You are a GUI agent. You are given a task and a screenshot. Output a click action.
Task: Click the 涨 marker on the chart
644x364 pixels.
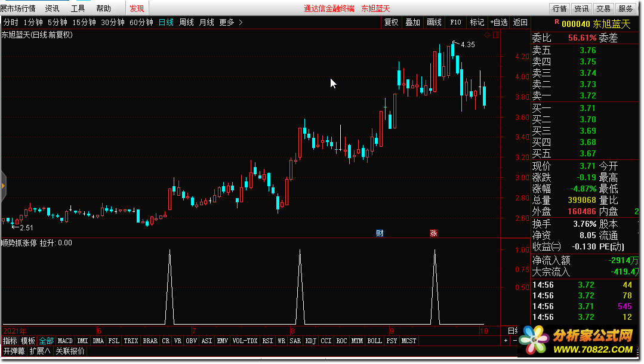433,233
